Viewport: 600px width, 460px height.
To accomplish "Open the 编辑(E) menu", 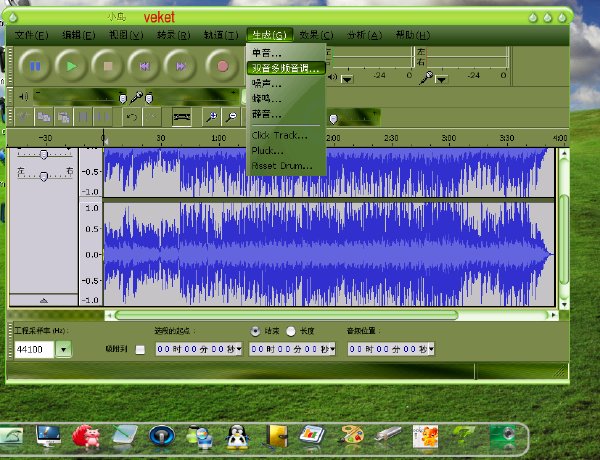I will [78, 35].
